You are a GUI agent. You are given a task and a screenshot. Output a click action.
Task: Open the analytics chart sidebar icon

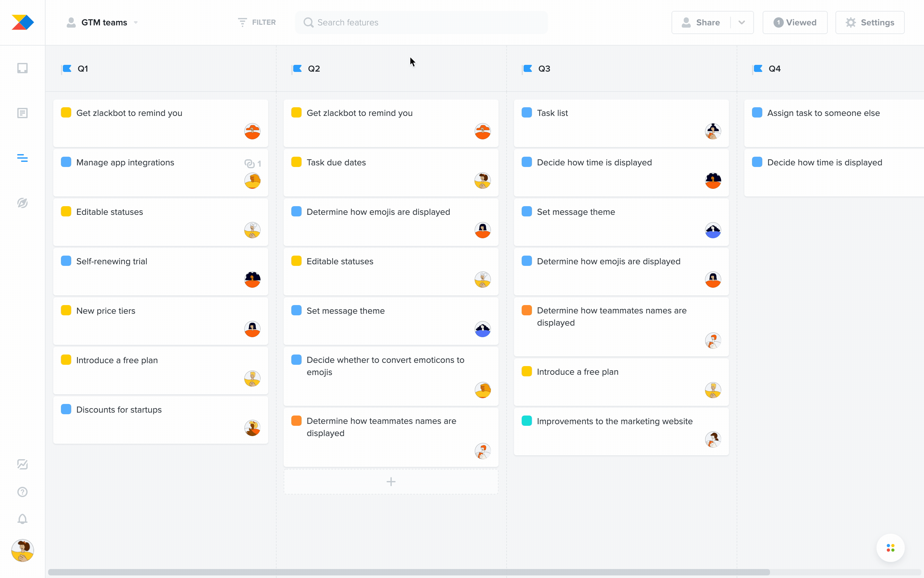click(22, 464)
